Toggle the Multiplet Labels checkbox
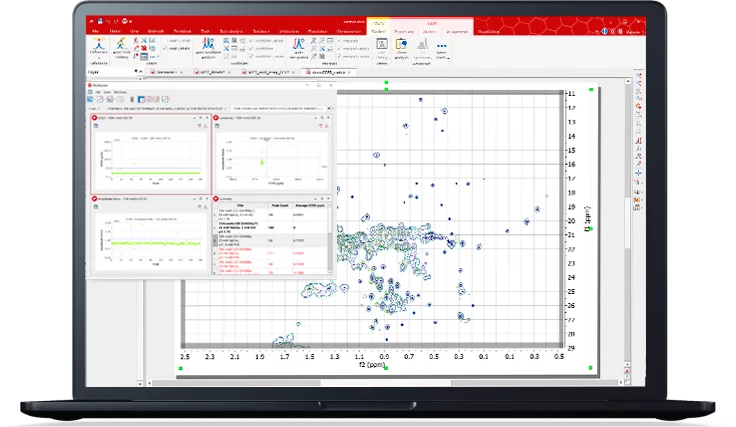This screenshot has width=736, height=427. coord(251,41)
